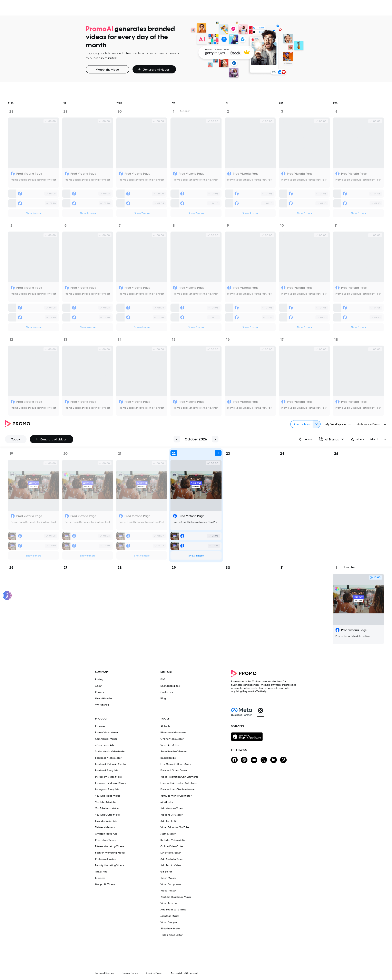Click the Generate AI videos button in toolbar
392x980 pixels.
pos(51,439)
